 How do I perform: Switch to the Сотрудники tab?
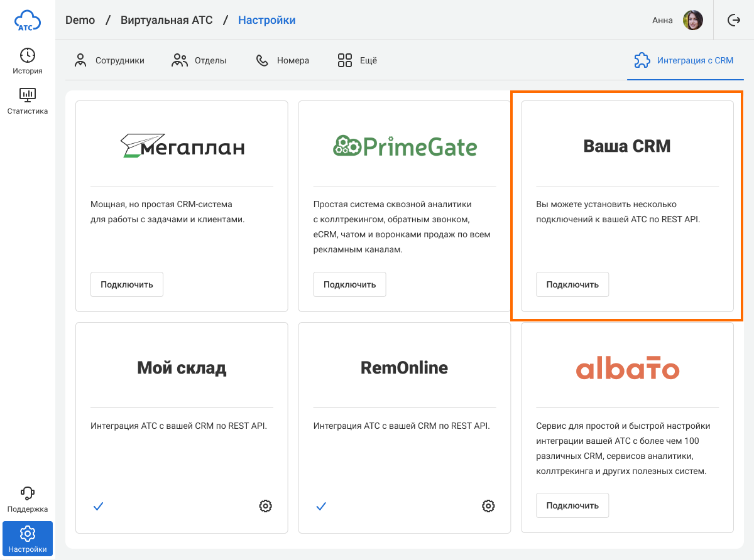109,61
